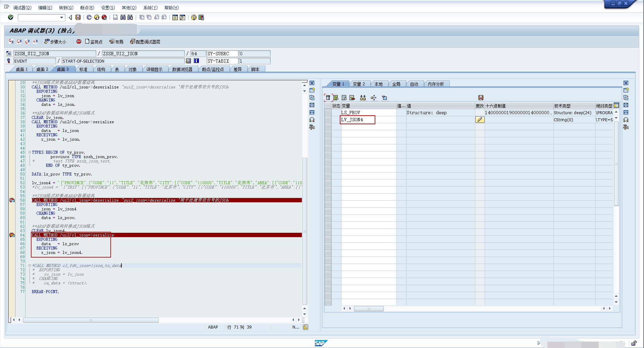The image size is (644, 348).
Task: Click the 技术类型 column header
Action: (x=574, y=106)
